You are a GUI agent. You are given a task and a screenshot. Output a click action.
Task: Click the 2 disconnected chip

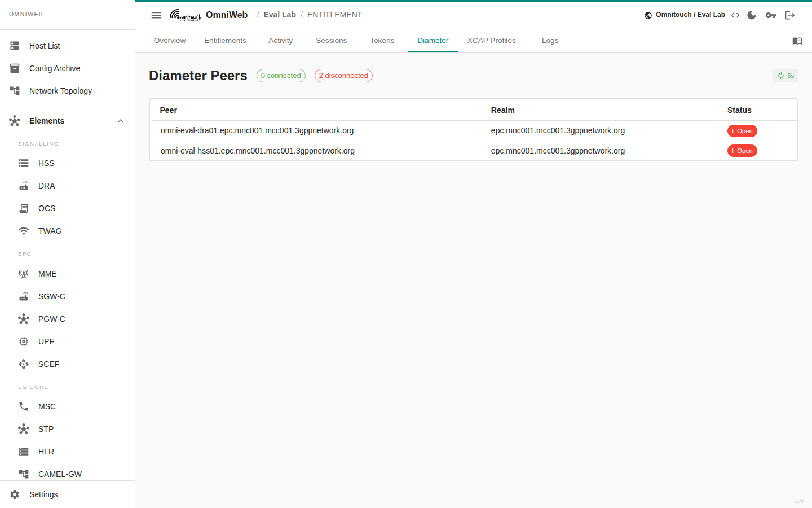(343, 76)
